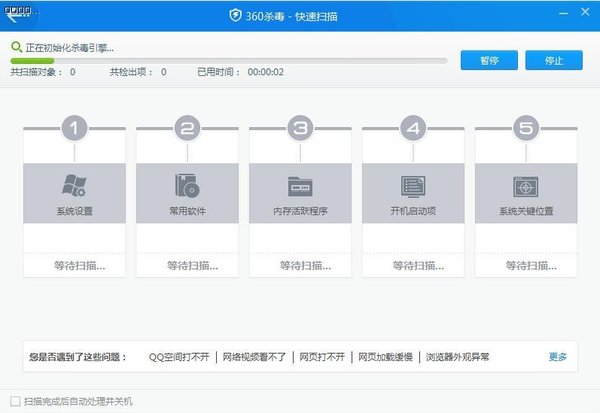Image resolution: width=600 pixels, height=413 pixels.
Task: Click the 系统设置 card label
Action: [75, 211]
